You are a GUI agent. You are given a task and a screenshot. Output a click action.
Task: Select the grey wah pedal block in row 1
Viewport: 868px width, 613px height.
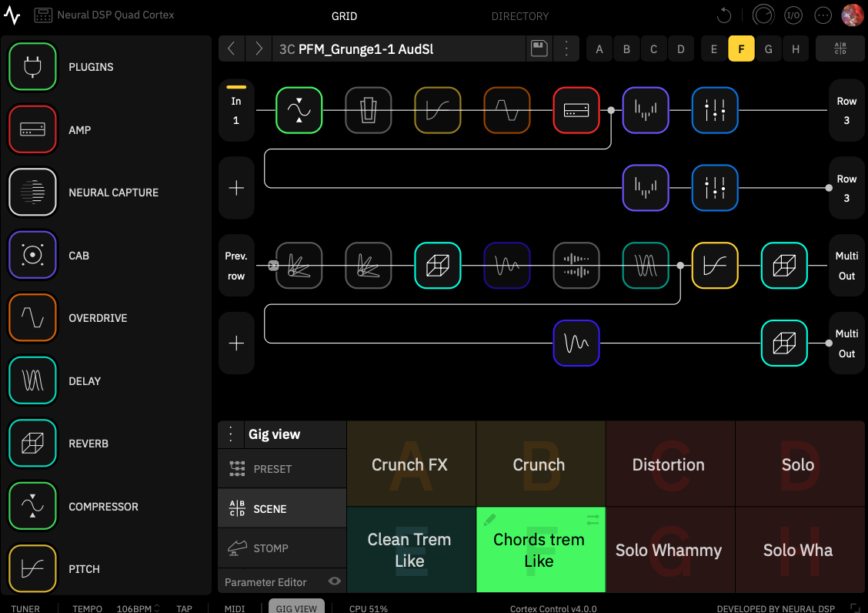(368, 110)
